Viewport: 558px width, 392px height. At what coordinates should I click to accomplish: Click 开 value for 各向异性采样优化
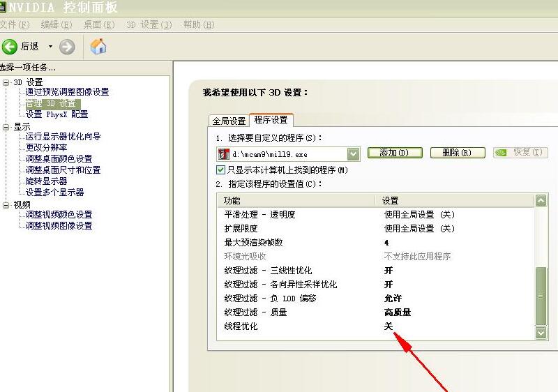[x=389, y=285]
